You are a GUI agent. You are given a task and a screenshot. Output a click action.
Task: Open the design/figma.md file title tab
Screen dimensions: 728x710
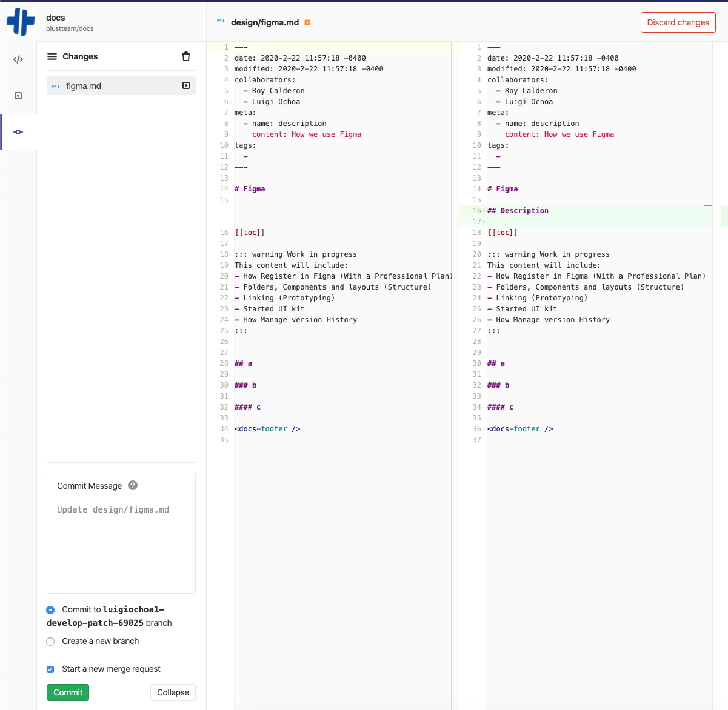coord(265,22)
